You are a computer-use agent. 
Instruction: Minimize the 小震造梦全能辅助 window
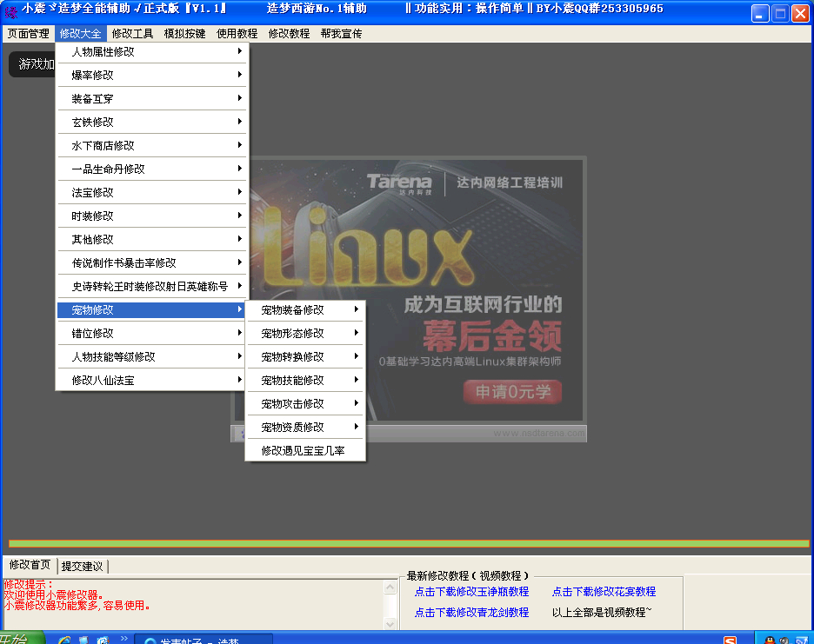click(x=760, y=14)
